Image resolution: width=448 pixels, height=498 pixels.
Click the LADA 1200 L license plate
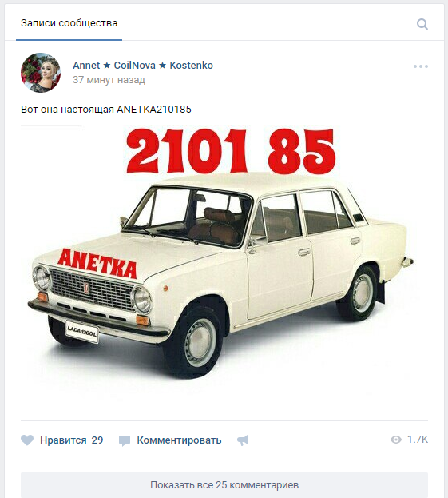[x=82, y=332]
